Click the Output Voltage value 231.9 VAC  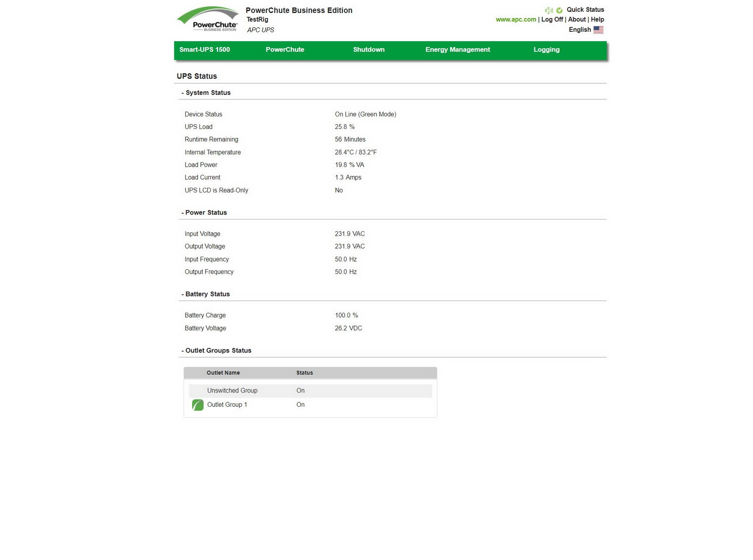[350, 246]
